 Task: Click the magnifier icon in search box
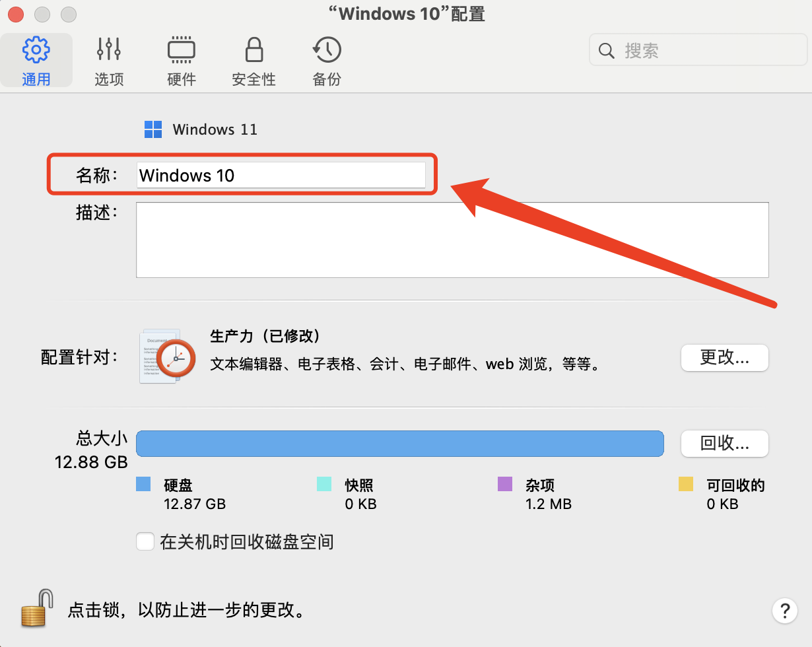point(606,51)
